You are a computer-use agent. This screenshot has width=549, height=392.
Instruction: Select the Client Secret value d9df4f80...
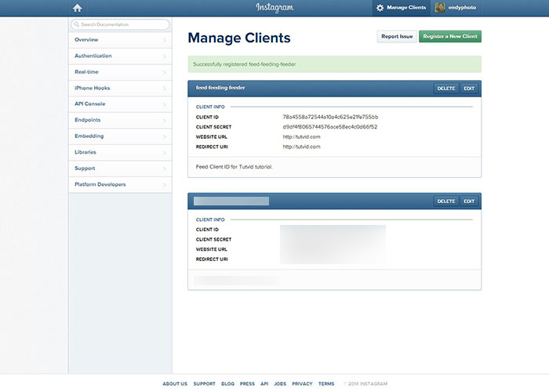click(x=330, y=127)
